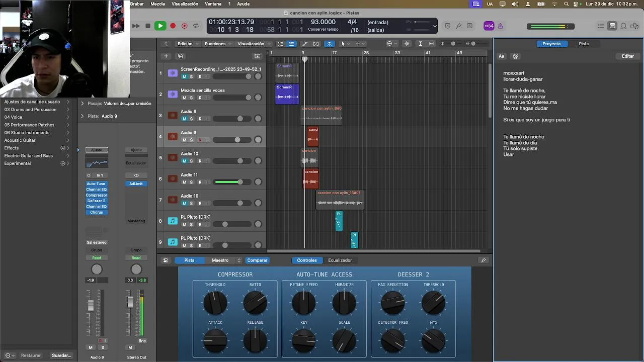Start playback with the green Play button
Viewport: 644px width, 362px height.
[160, 26]
